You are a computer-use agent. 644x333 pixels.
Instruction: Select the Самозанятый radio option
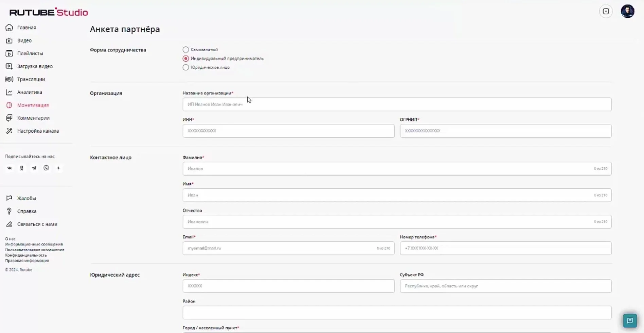[x=186, y=50]
